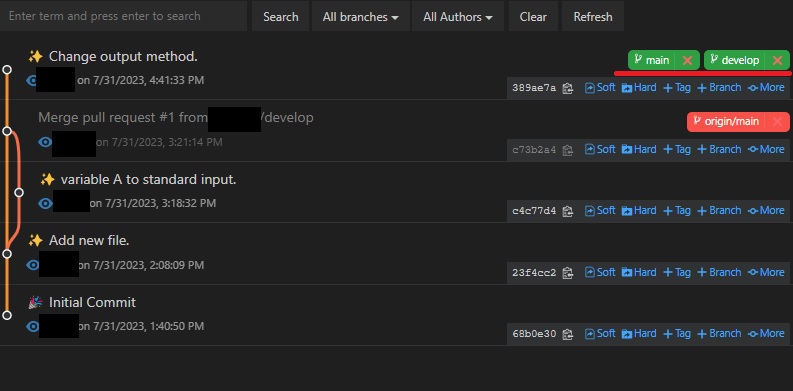Soft reset to commit 23f4cc2
Viewport: 793px width, 391px height.
point(600,272)
